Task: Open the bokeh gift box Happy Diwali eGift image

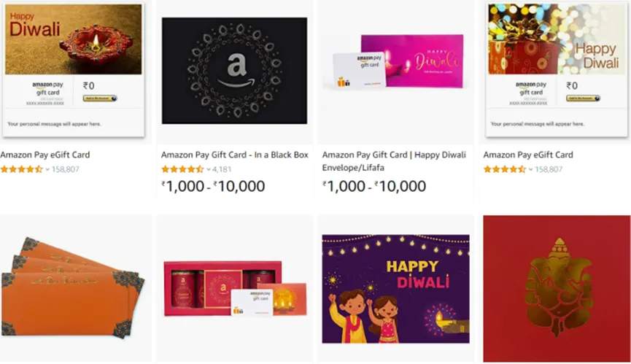Action: (x=557, y=70)
